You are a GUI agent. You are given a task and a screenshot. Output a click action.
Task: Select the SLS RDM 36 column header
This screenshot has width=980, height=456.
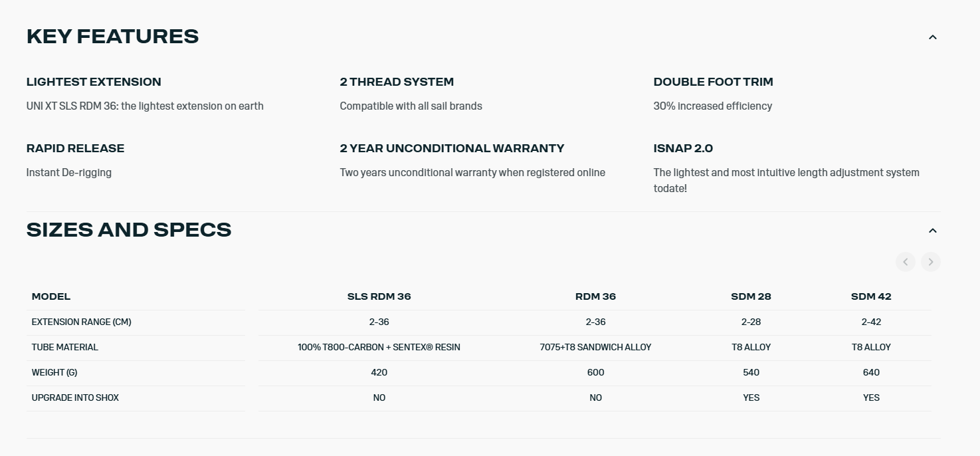pyautogui.click(x=379, y=296)
